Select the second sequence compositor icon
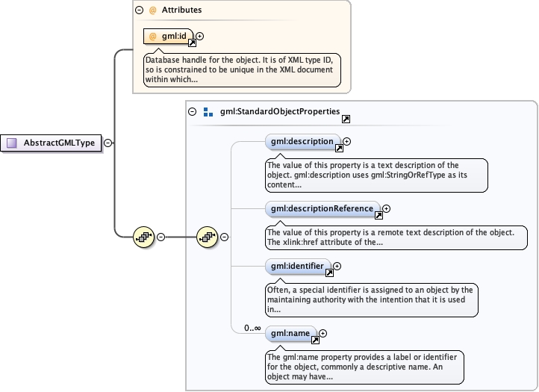539x392 pixels. click(207, 237)
